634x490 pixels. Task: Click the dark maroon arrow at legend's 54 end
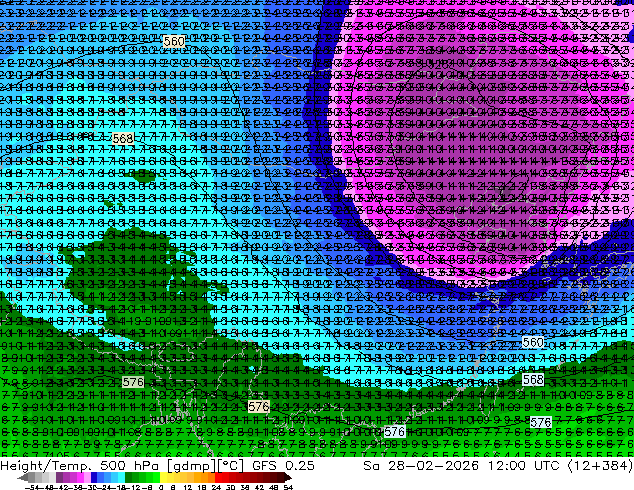pyautogui.click(x=287, y=478)
